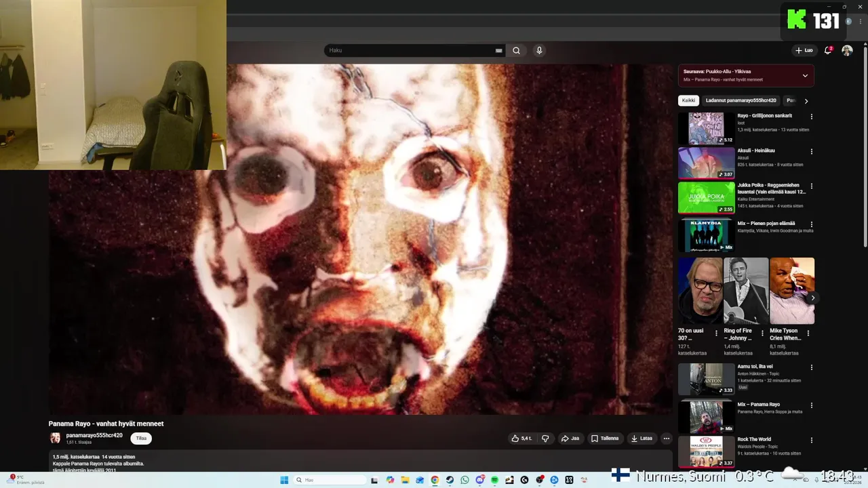Screen dimensions: 868x488
Task: Open the account avatar menu
Action: pos(847,50)
